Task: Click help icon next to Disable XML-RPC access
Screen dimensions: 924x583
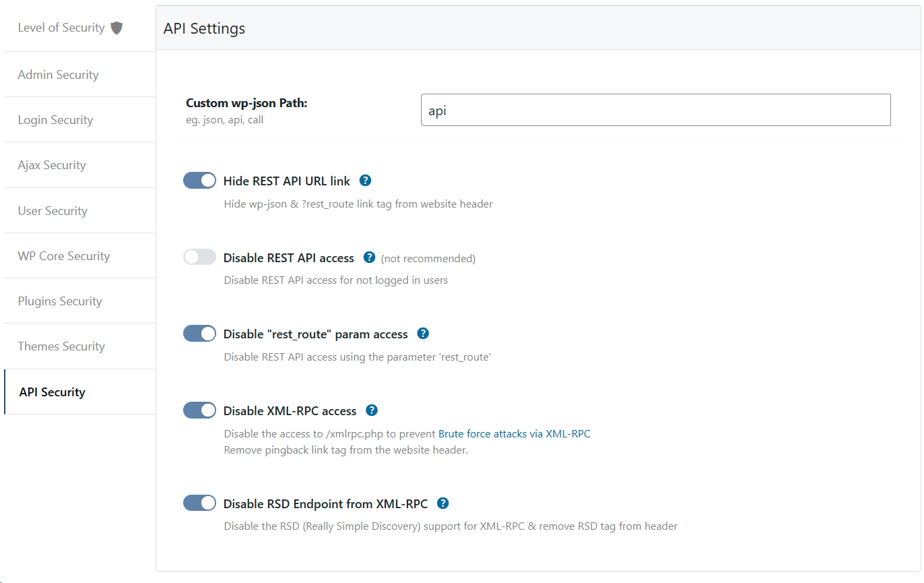Action: [372, 410]
